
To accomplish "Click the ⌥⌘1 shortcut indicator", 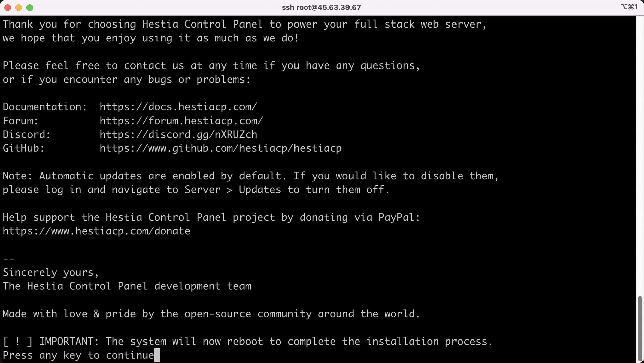I will [629, 7].
